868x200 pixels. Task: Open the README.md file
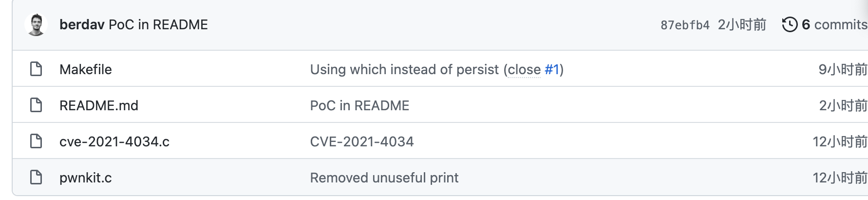pyautogui.click(x=99, y=106)
